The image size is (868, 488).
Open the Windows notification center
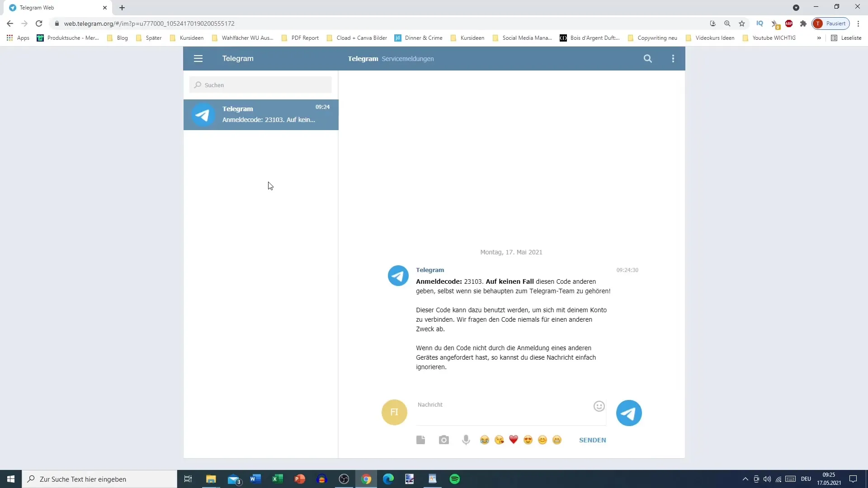coord(853,479)
